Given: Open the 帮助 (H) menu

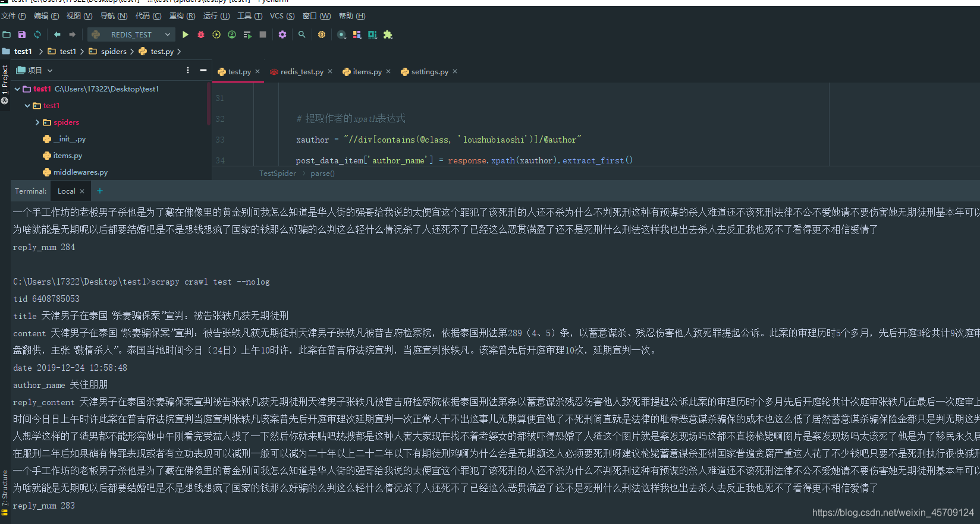Looking at the screenshot, I should (x=352, y=16).
